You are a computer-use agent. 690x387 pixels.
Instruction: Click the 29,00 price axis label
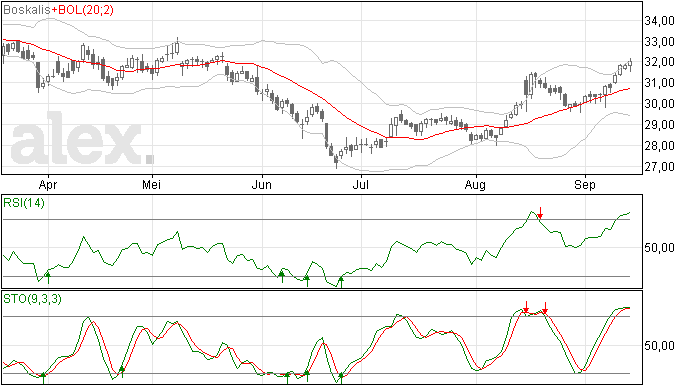tap(659, 125)
